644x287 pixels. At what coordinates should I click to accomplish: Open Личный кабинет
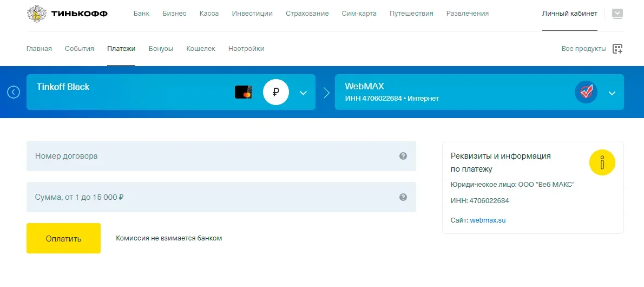point(570,14)
